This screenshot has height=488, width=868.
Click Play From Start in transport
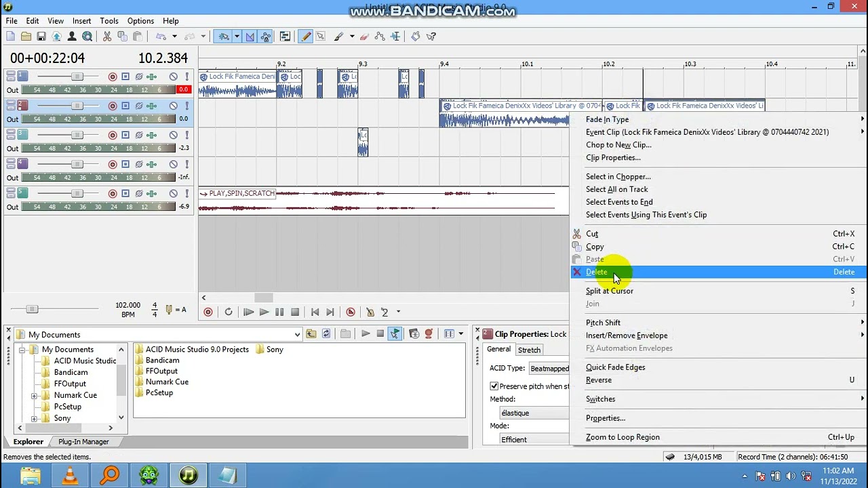(x=248, y=312)
